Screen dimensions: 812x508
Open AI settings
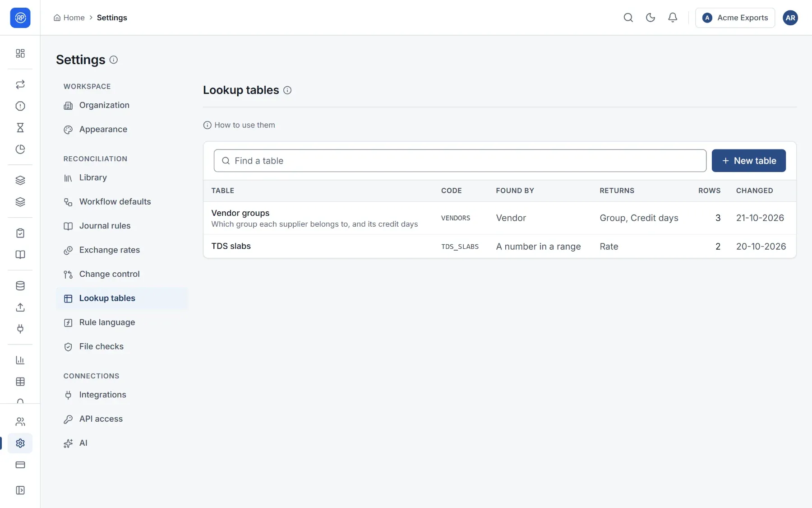[122, 443]
